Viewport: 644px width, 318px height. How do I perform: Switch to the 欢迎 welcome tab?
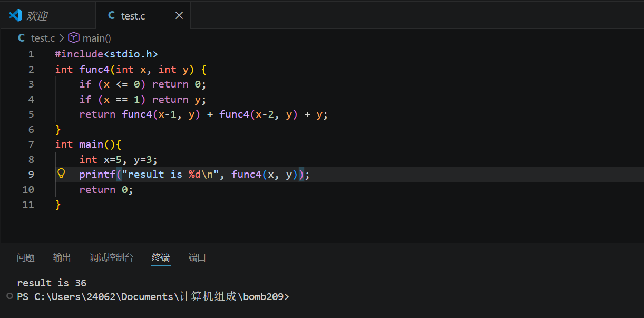pyautogui.click(x=48, y=15)
